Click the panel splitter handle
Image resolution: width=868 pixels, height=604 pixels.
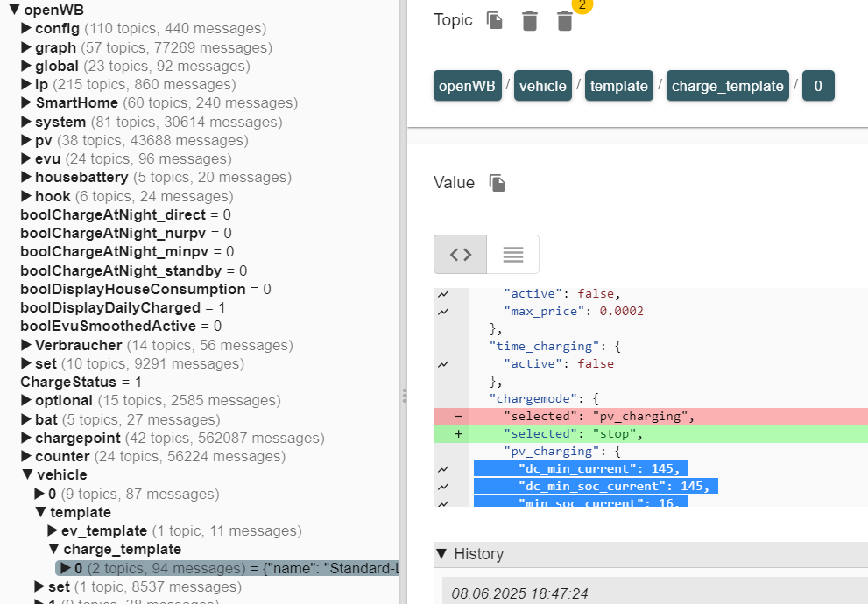[x=404, y=396]
